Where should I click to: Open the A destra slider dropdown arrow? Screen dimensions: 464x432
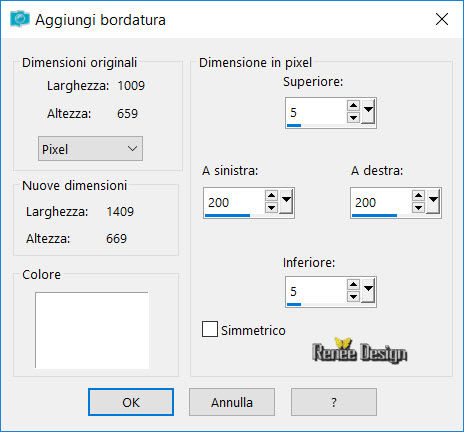[x=433, y=201]
